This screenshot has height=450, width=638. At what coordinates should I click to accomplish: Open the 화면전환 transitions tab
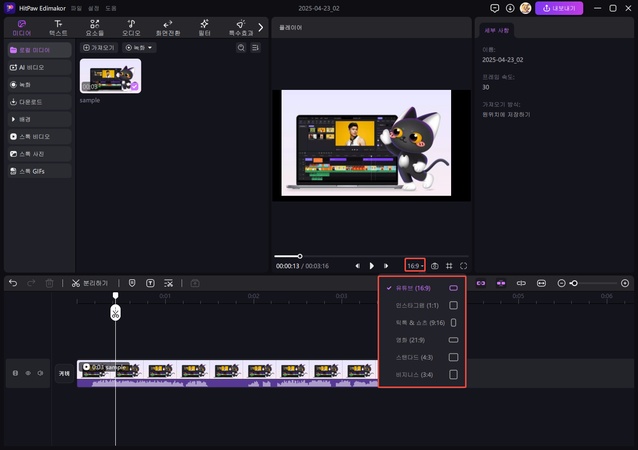168,28
